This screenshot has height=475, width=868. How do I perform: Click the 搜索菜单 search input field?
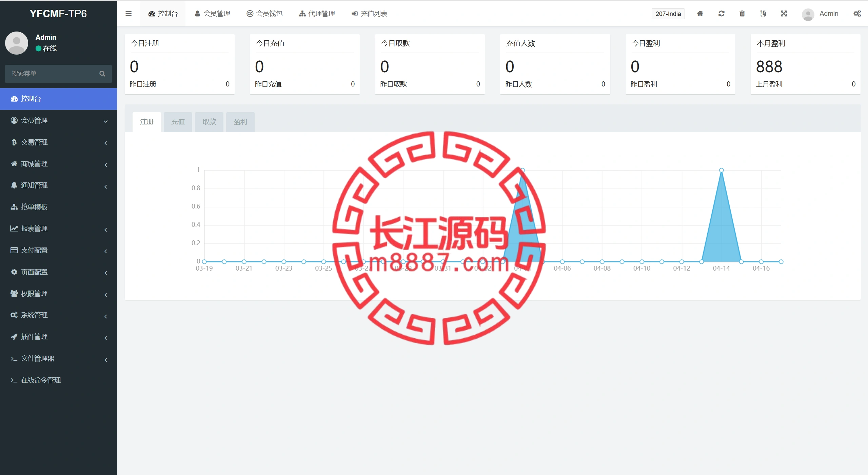coord(58,74)
